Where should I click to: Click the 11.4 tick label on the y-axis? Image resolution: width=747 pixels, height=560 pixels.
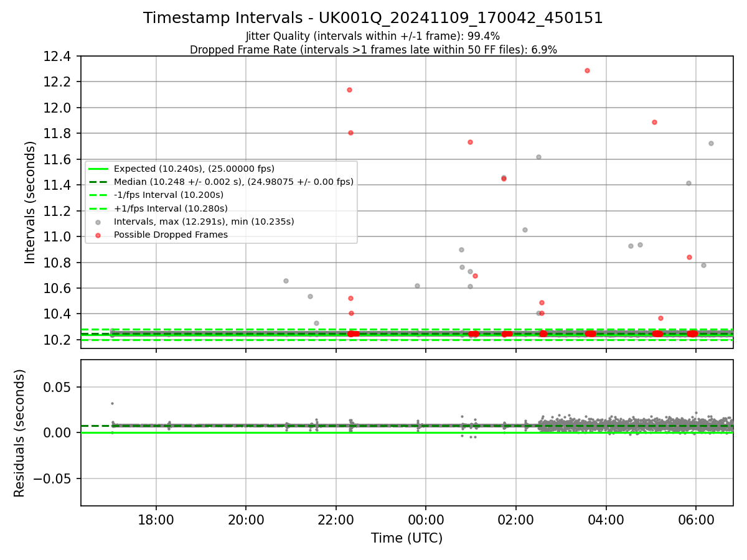point(59,185)
